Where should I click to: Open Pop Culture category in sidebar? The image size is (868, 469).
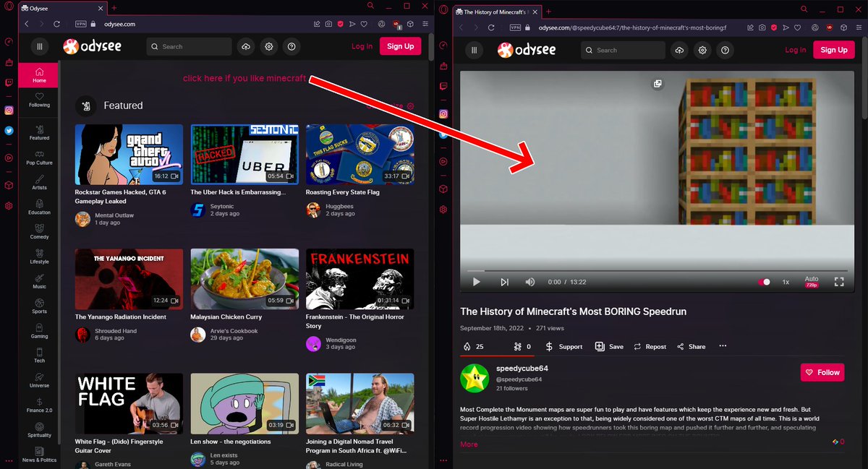(x=39, y=158)
